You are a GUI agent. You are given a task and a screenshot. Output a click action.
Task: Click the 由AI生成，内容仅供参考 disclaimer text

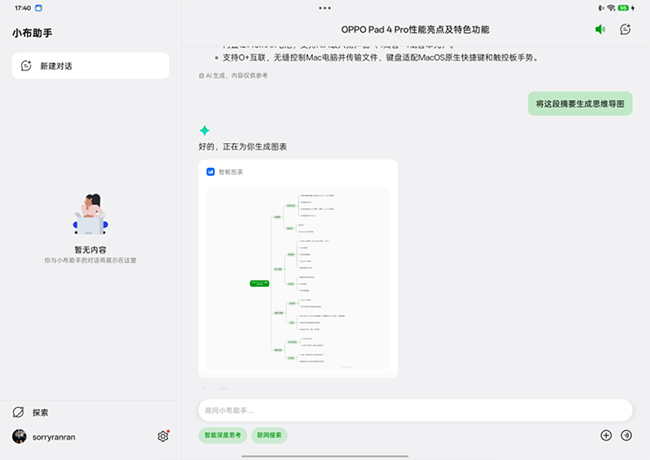click(233, 75)
